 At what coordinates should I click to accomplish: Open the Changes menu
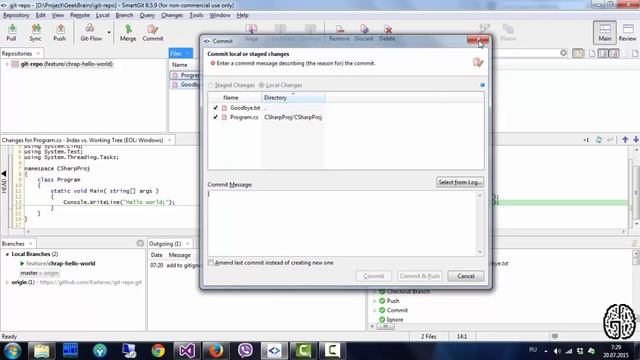click(x=172, y=15)
